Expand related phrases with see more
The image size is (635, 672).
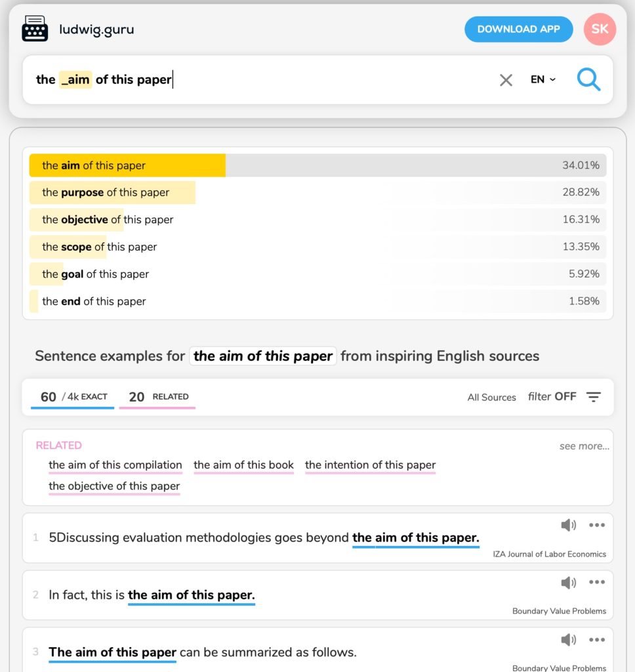coord(584,446)
